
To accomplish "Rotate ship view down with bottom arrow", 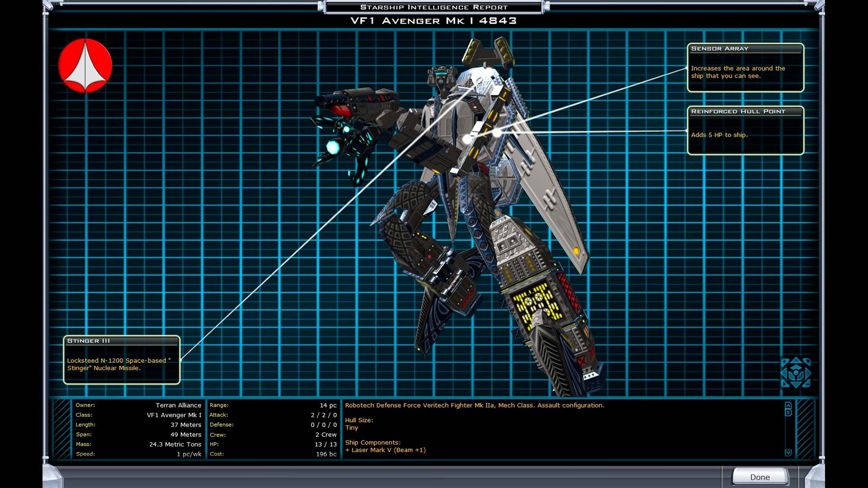I will pyautogui.click(x=796, y=384).
